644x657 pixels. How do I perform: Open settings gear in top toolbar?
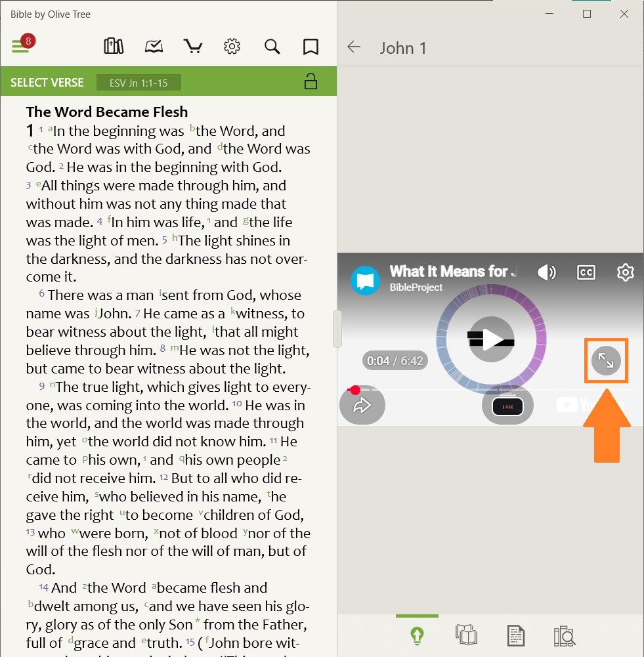click(x=232, y=46)
